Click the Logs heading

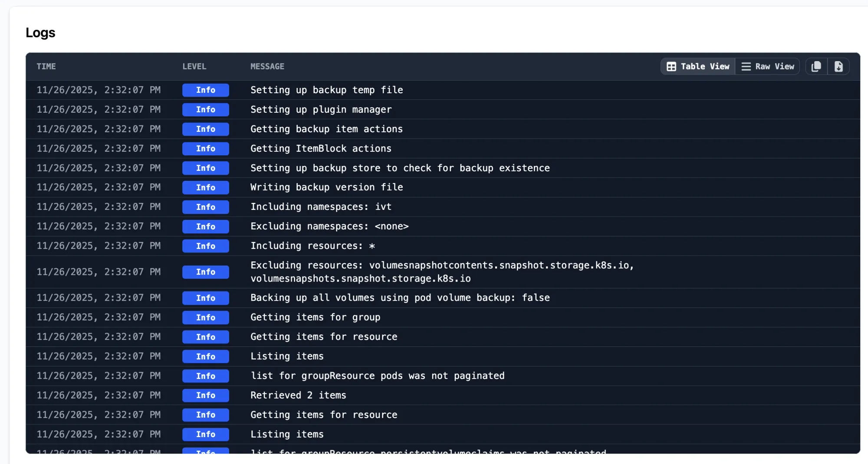coord(41,33)
